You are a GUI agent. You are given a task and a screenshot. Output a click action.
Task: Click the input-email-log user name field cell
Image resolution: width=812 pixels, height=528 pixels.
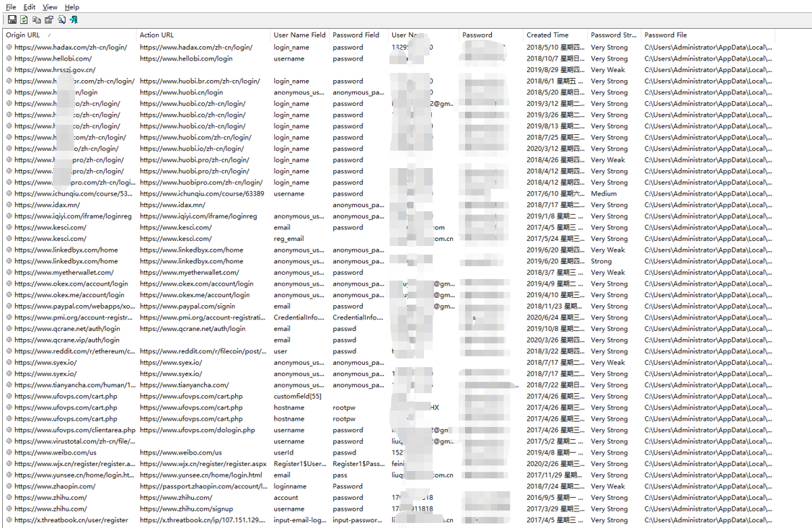(300, 520)
